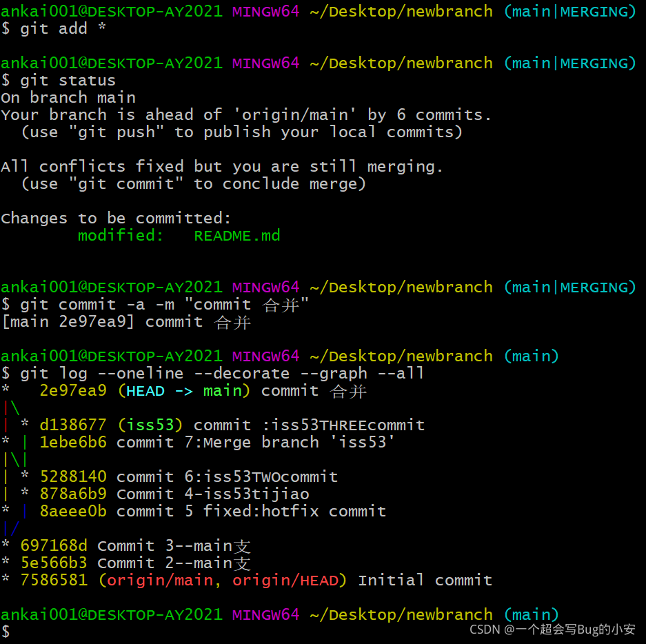
Task: Click the "(HEAD -> main)" ref decoration
Action: [184, 390]
